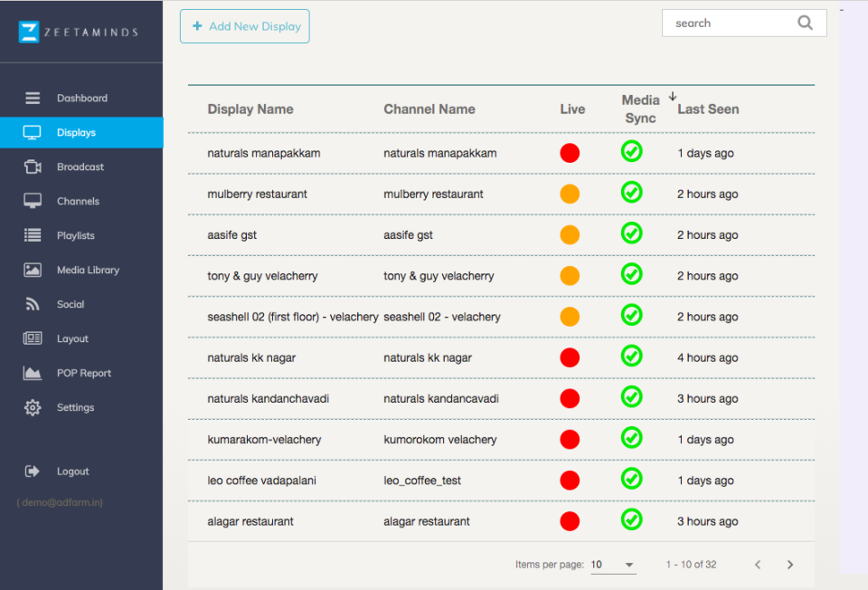Click Media Sync checkmark for mulberry restaurant

click(x=632, y=192)
